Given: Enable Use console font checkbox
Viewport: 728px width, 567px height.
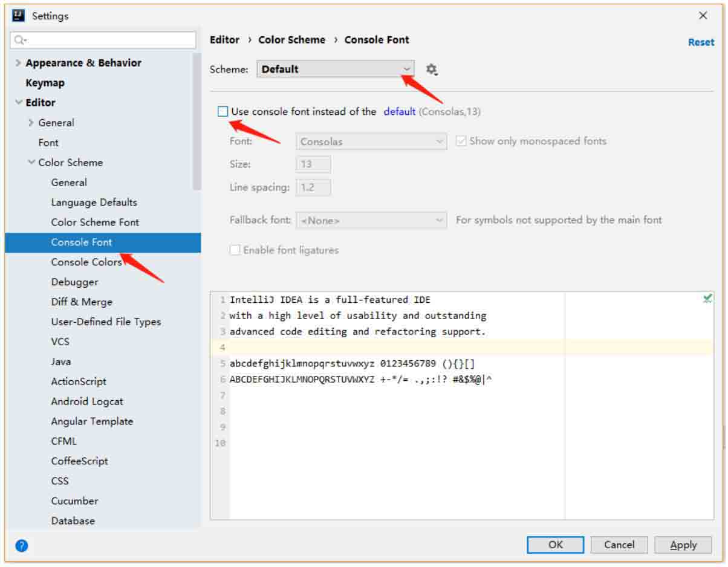Looking at the screenshot, I should 223,111.
